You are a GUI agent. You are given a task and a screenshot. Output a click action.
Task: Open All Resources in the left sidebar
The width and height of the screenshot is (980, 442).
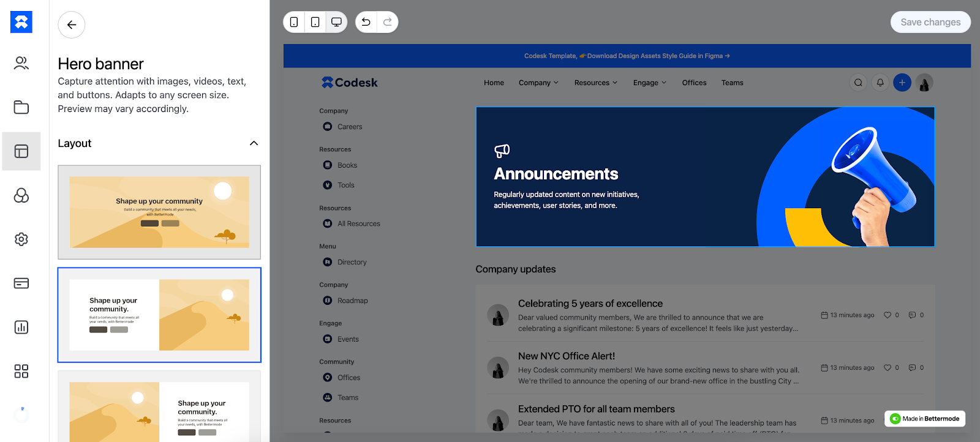pyautogui.click(x=352, y=223)
